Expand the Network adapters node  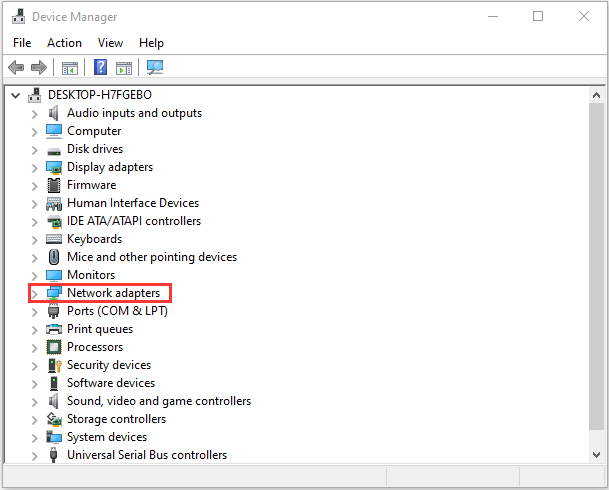pyautogui.click(x=35, y=294)
